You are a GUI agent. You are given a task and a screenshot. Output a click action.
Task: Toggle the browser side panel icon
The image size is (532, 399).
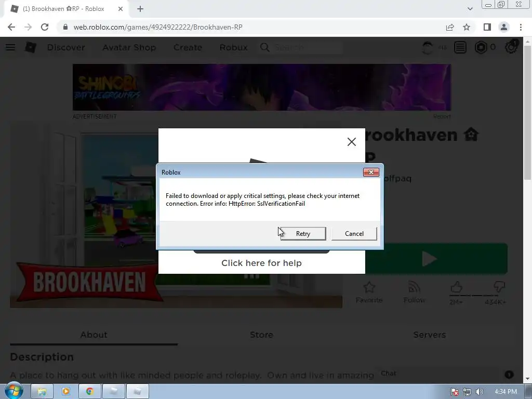pos(487,27)
